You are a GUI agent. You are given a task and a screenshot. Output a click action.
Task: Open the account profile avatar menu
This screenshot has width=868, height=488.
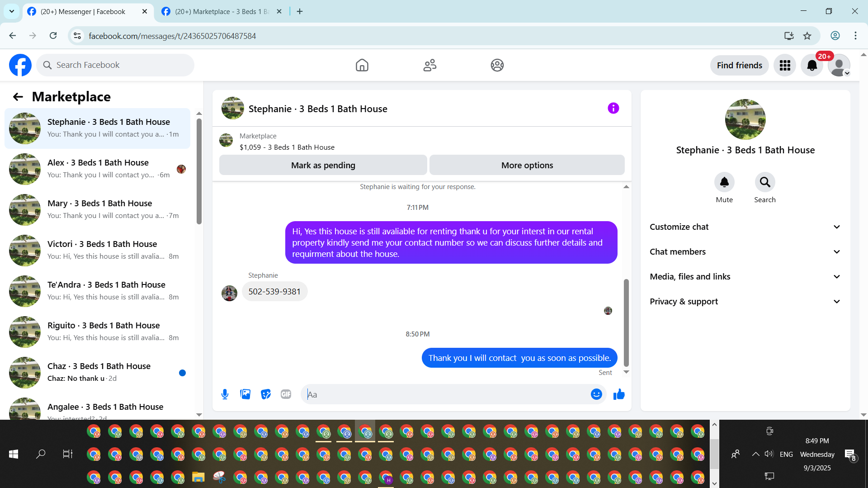tap(839, 65)
